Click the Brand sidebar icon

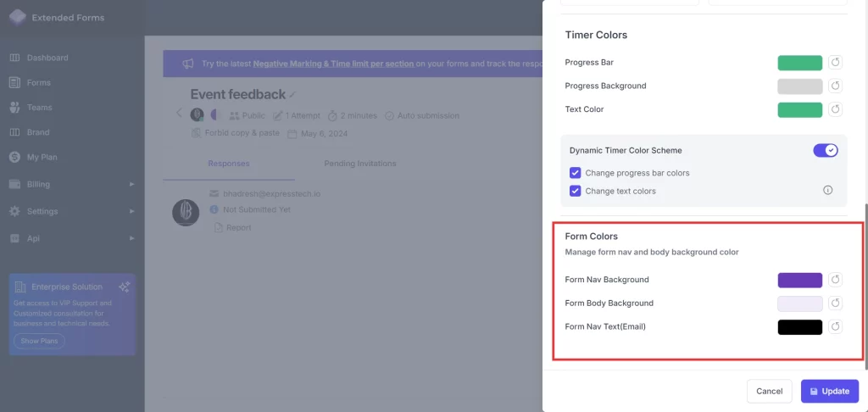tap(14, 132)
